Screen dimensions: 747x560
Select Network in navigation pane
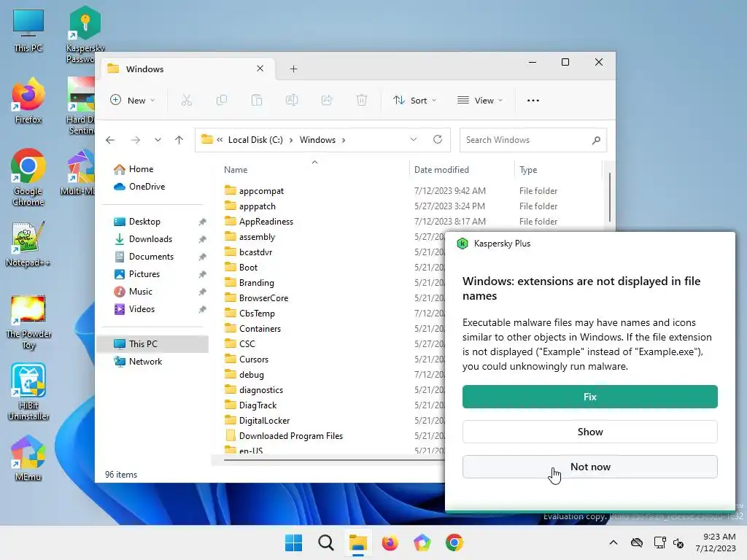point(152,362)
